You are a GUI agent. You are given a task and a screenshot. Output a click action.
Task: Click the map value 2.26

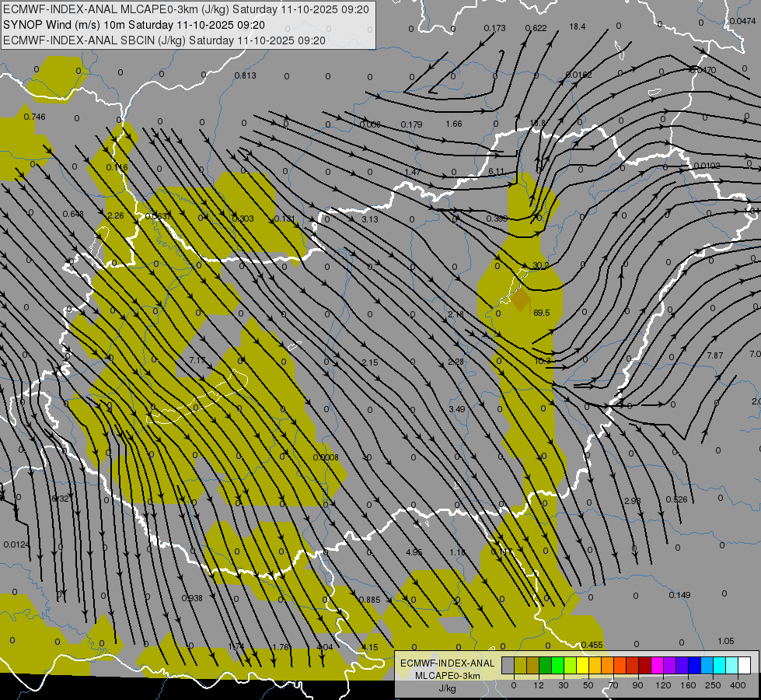point(116,215)
